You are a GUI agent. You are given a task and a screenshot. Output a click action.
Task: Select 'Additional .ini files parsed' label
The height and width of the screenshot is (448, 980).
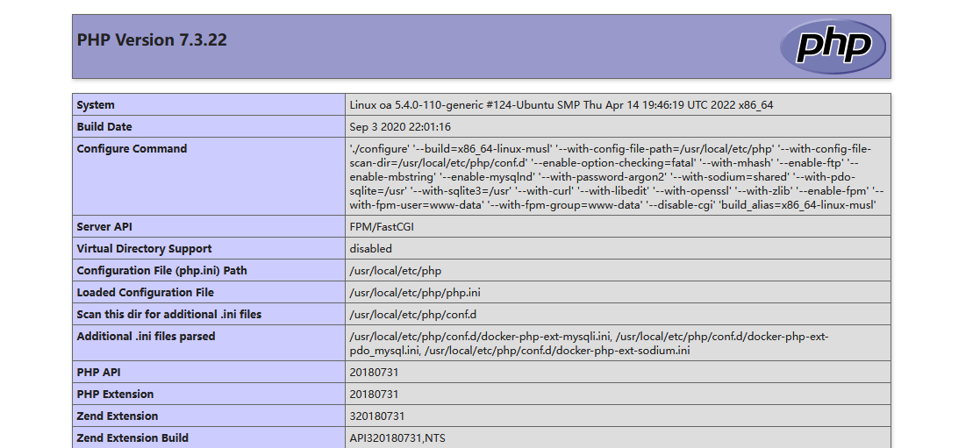[x=146, y=336]
